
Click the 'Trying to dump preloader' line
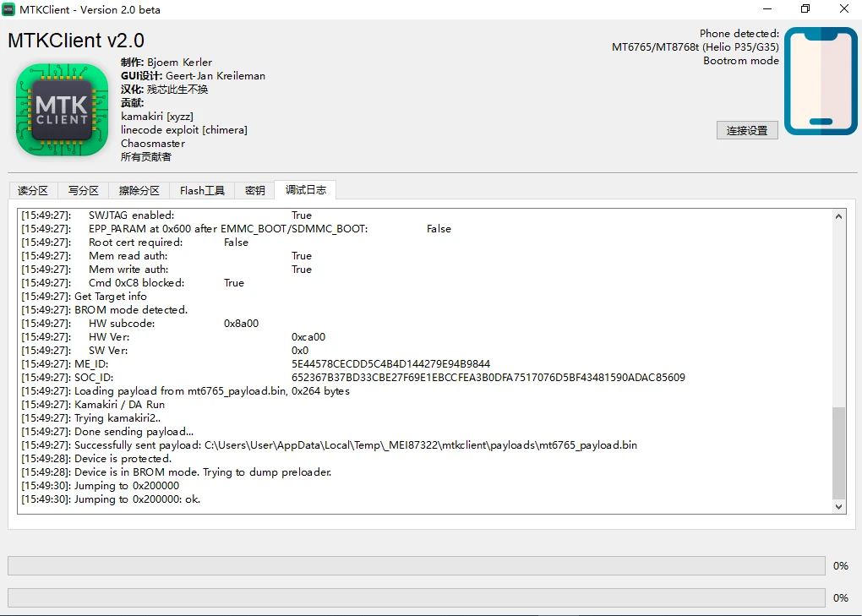(176, 472)
